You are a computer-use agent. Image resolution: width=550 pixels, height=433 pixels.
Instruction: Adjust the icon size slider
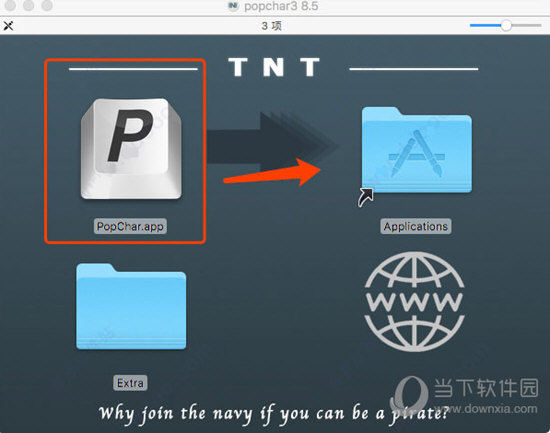pyautogui.click(x=505, y=25)
